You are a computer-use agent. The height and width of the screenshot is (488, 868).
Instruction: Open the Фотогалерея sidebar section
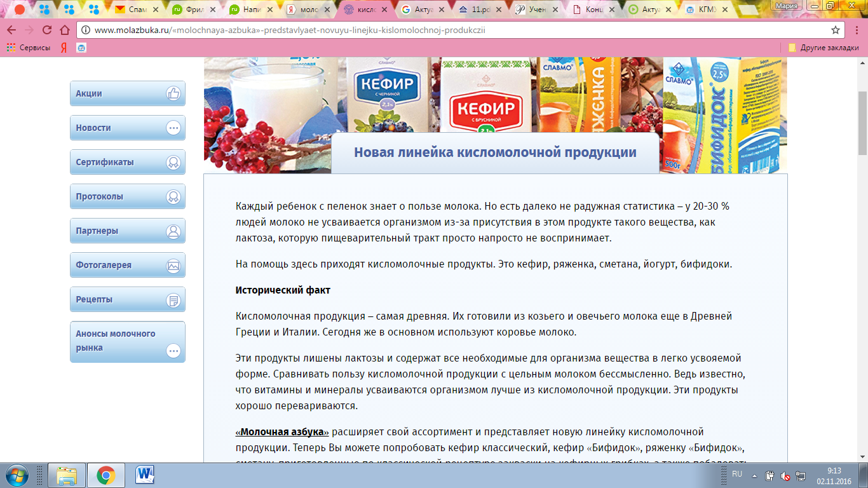coord(128,265)
